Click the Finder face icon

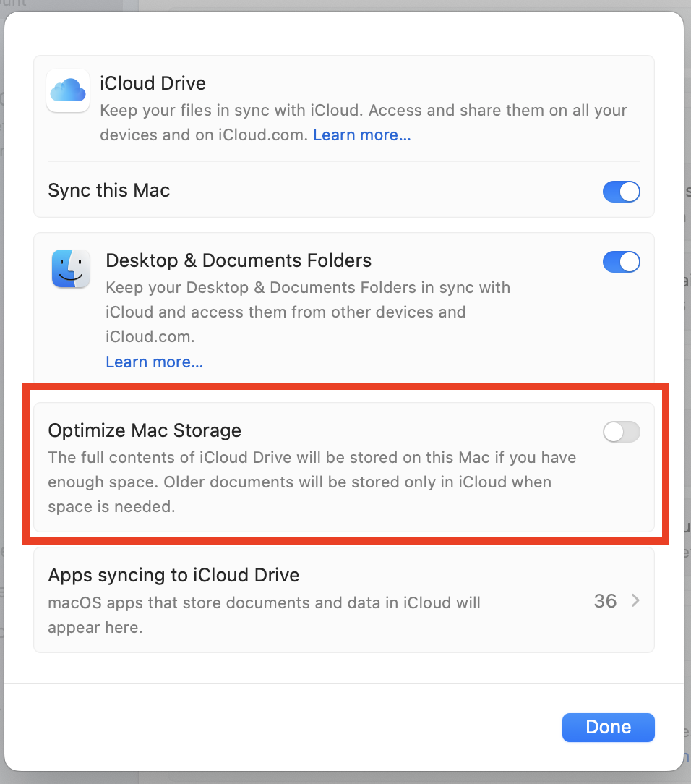coord(71,268)
